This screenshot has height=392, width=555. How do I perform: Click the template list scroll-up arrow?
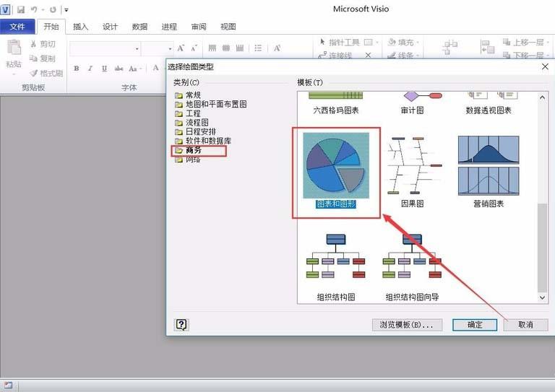click(x=542, y=97)
